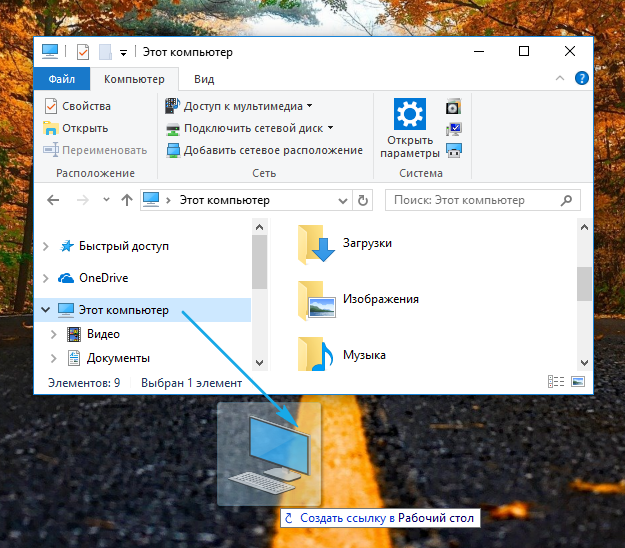Click the Properties checkmark icon in quick access toolbar
The height and width of the screenshot is (548, 625).
click(83, 52)
